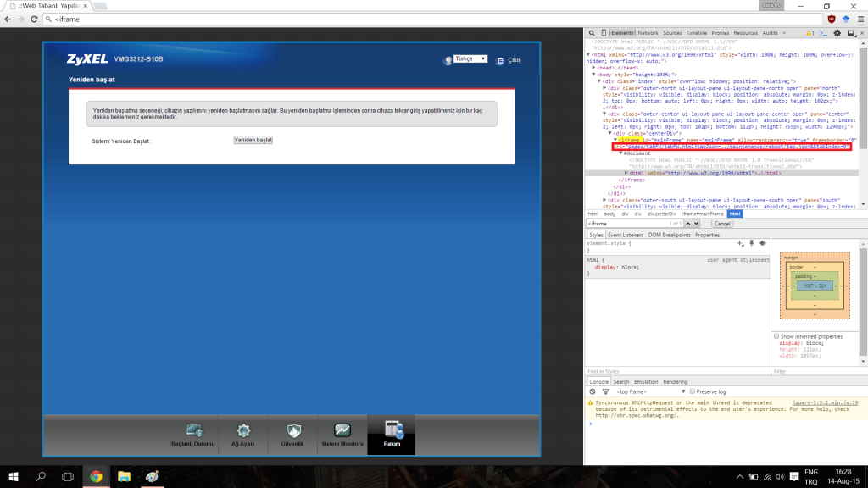Open the Sistem Monitörü icon
Image resolution: width=868 pixels, height=488 pixels.
coord(342,432)
